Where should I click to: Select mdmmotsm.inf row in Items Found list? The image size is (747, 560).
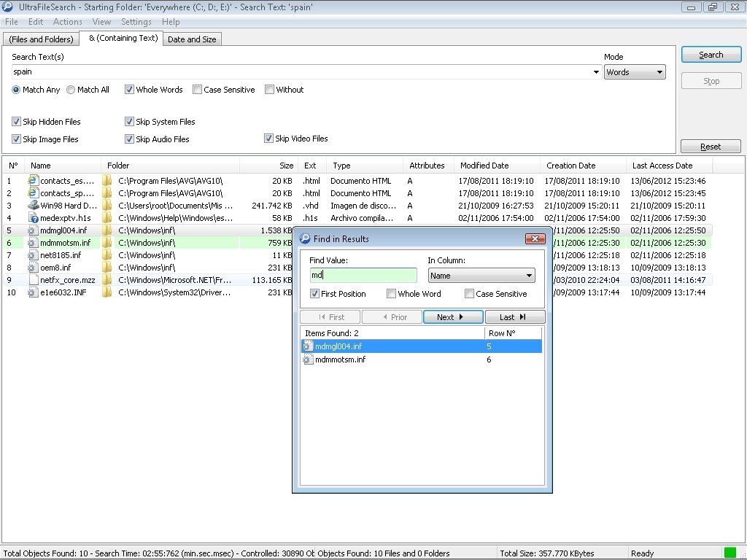tap(422, 359)
